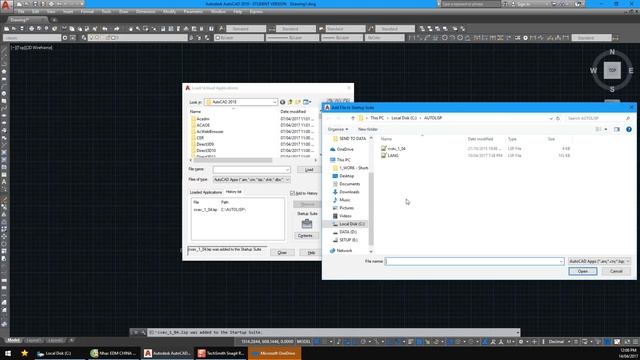Switch to TechSmith Snagit on taskbar
Image resolution: width=640 pixels, height=360 pixels.
coord(221,353)
